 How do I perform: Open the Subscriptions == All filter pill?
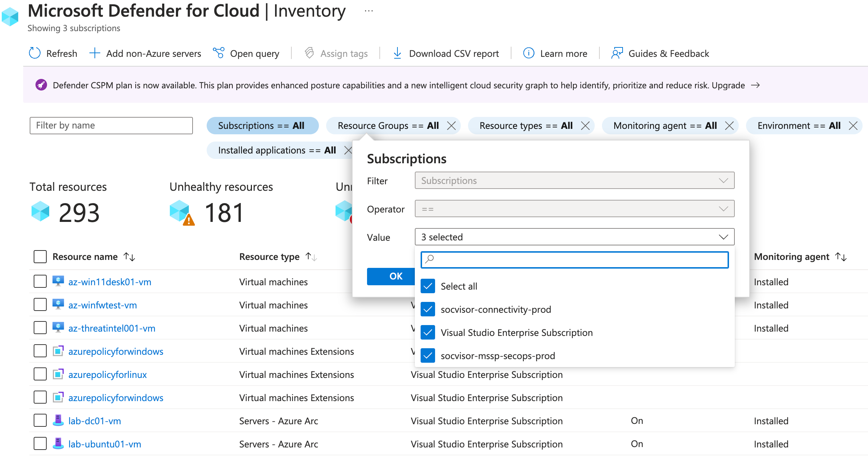[262, 126]
